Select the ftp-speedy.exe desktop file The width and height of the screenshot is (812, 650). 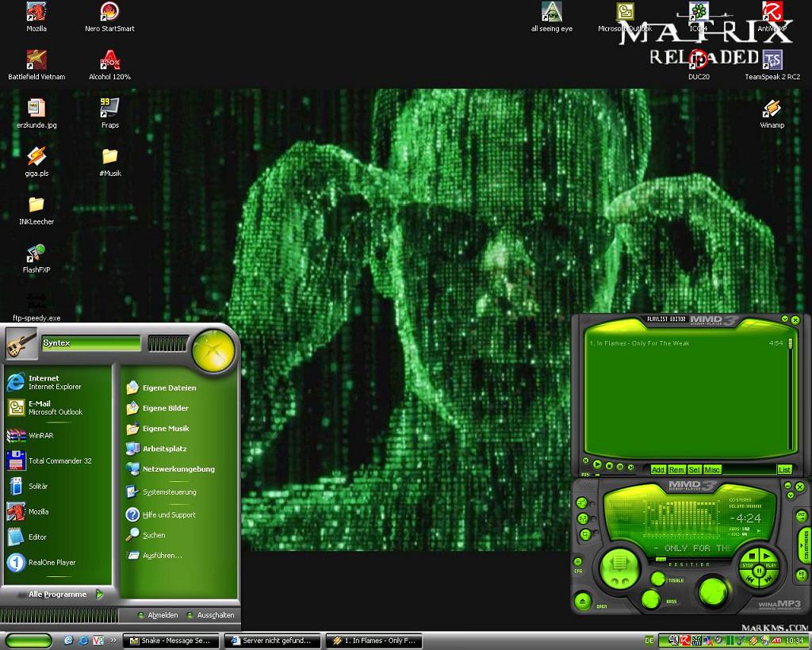(x=36, y=306)
